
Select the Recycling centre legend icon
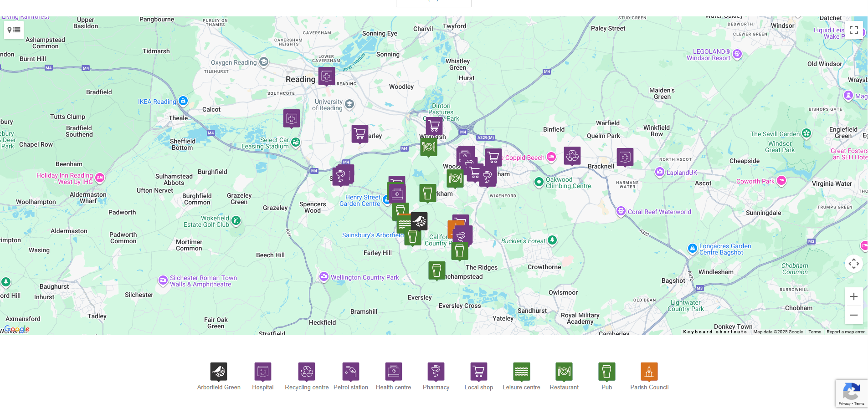tap(306, 371)
